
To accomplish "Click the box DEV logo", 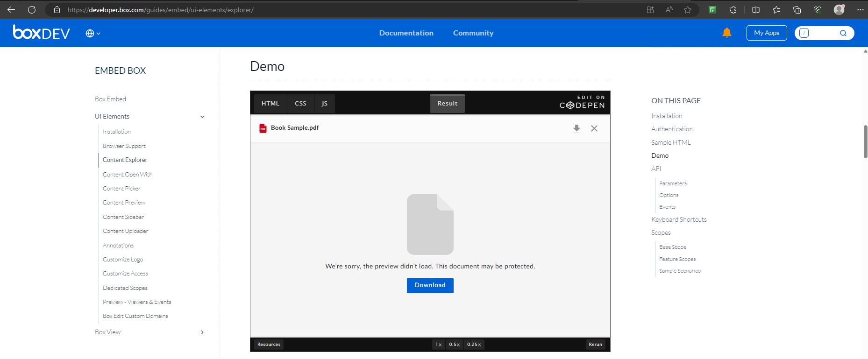I will [x=41, y=32].
